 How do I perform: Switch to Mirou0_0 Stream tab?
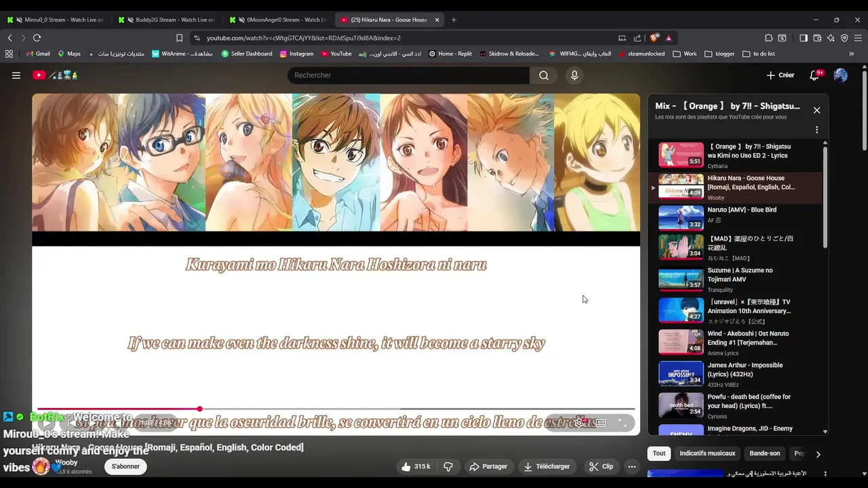tap(57, 20)
